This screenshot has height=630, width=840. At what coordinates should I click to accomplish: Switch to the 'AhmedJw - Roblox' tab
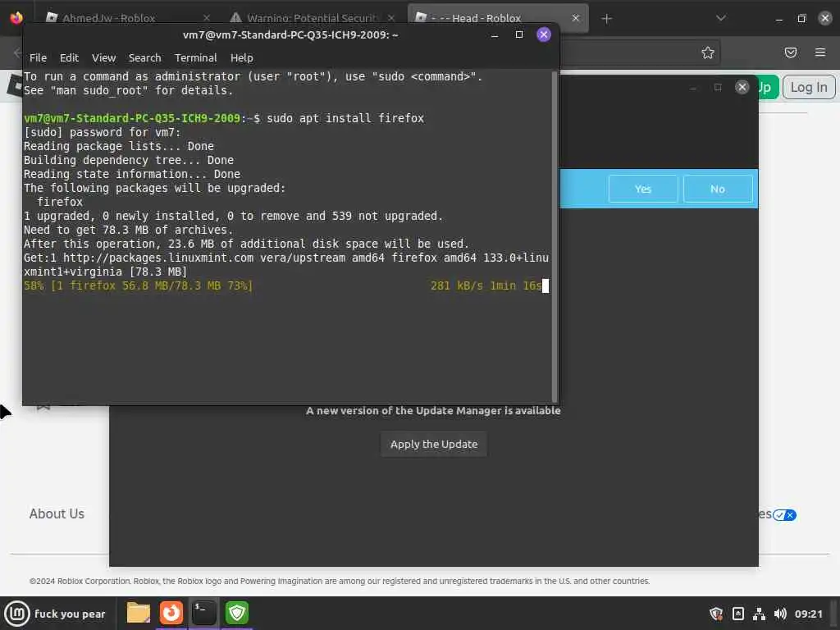click(x=109, y=18)
